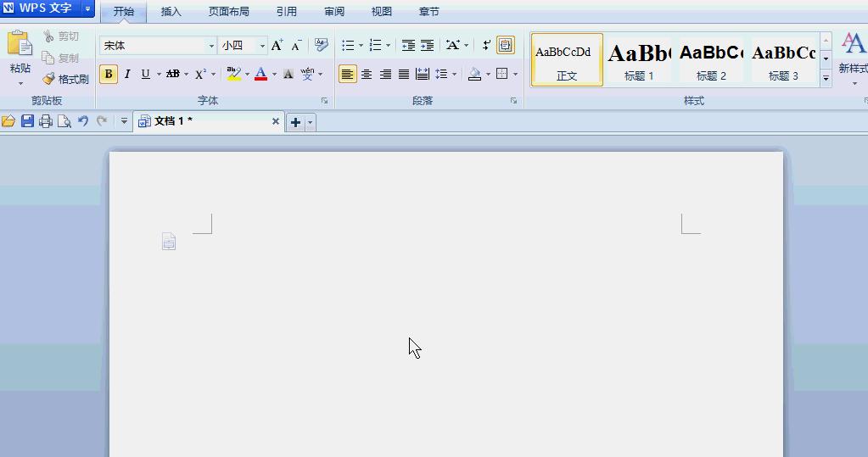The width and height of the screenshot is (868, 457).
Task: Save document with floppy disk icon
Action: (x=27, y=121)
